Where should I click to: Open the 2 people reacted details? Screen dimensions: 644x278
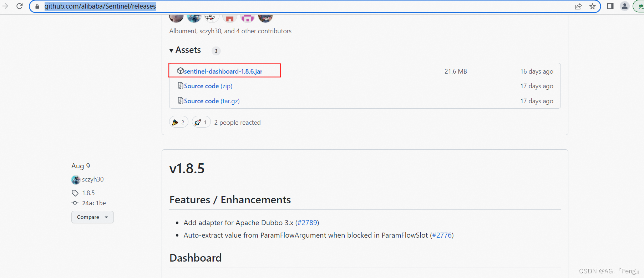[237, 123]
